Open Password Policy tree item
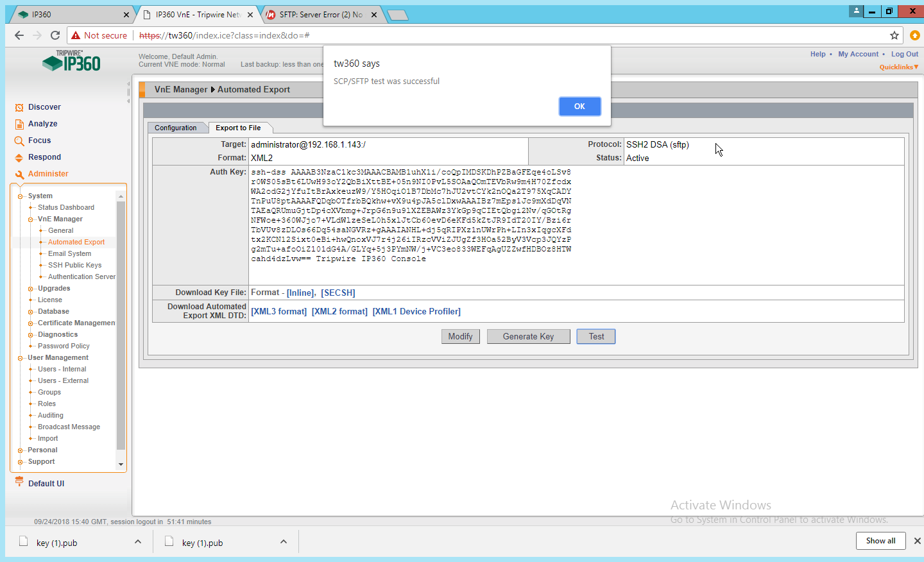This screenshot has width=924, height=562. pos(64,346)
